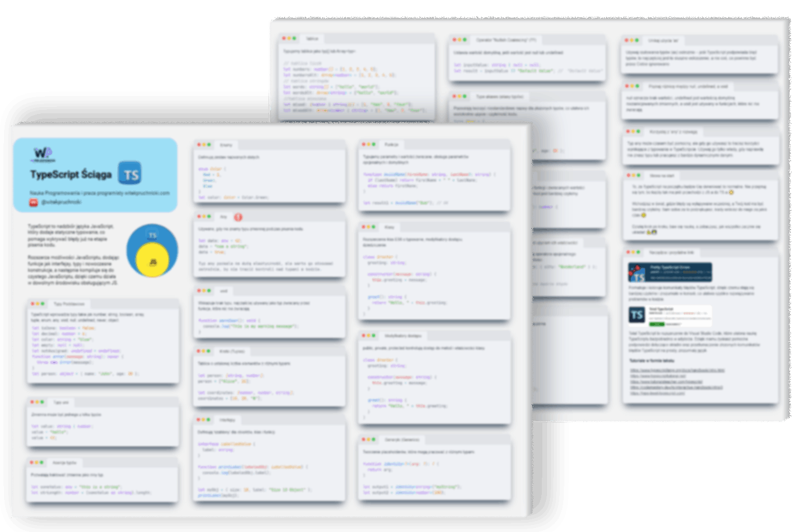Image resolution: width=798 pixels, height=532 pixels.
Task: Open the first tutorial link in list
Action: coord(677,370)
